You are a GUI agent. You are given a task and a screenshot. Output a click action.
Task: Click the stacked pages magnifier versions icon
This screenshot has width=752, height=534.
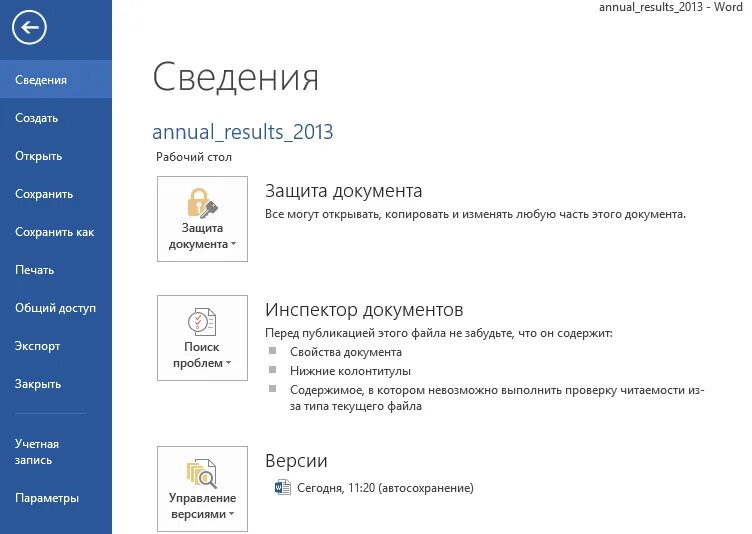(x=202, y=473)
